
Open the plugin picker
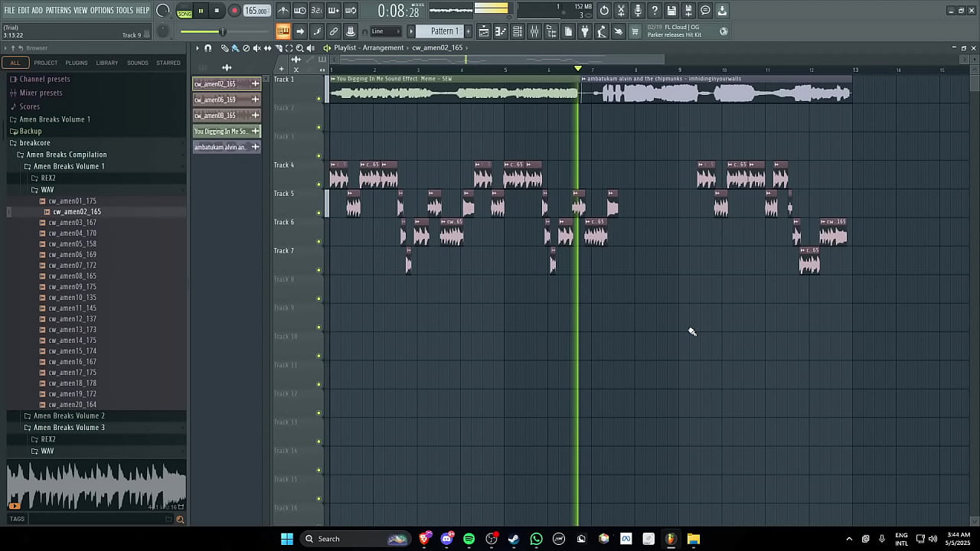(585, 31)
